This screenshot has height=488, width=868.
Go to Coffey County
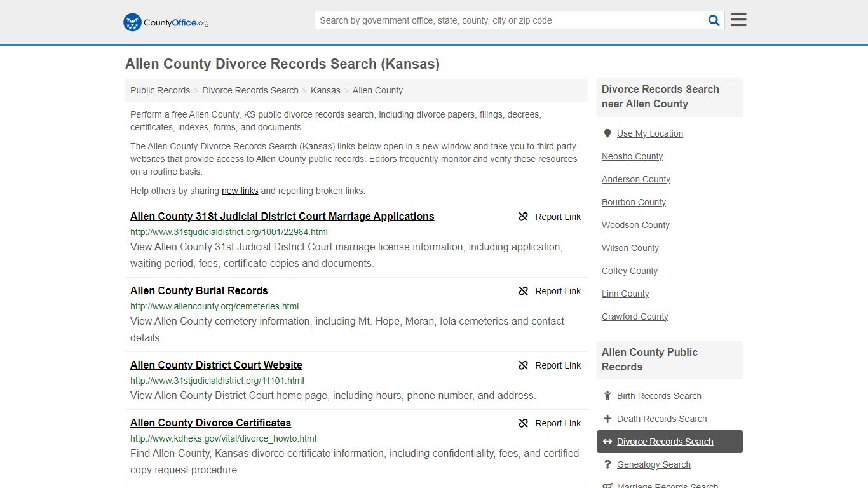click(630, 271)
